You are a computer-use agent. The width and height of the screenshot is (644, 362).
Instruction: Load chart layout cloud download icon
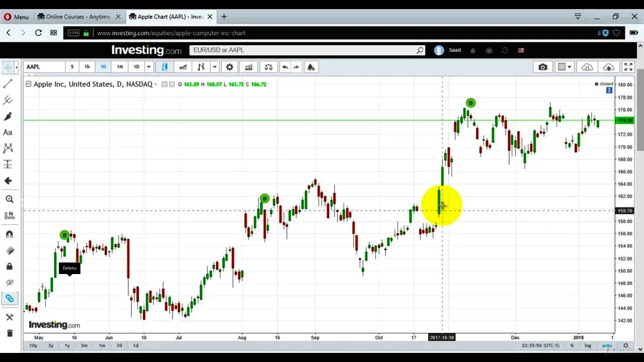coord(587,67)
